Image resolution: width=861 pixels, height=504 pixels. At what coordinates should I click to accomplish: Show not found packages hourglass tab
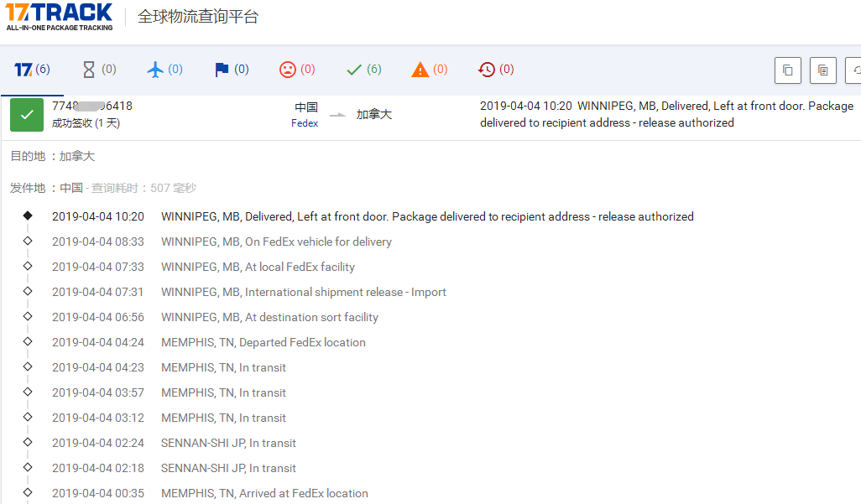click(99, 70)
